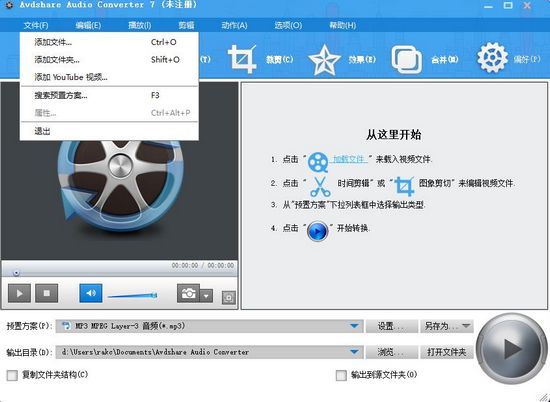Click the Merge (合并) toolbar icon
This screenshot has height=402, width=550.
[x=407, y=60]
